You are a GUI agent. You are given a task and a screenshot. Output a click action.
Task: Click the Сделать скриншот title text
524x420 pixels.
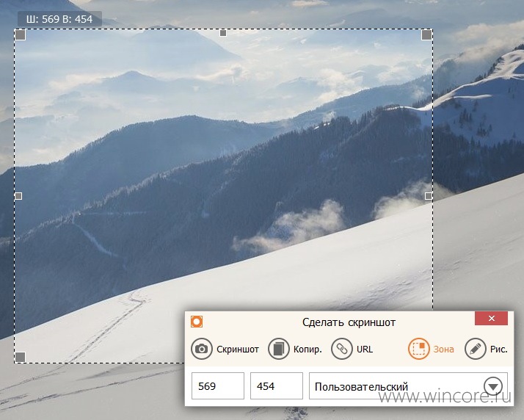click(x=349, y=322)
